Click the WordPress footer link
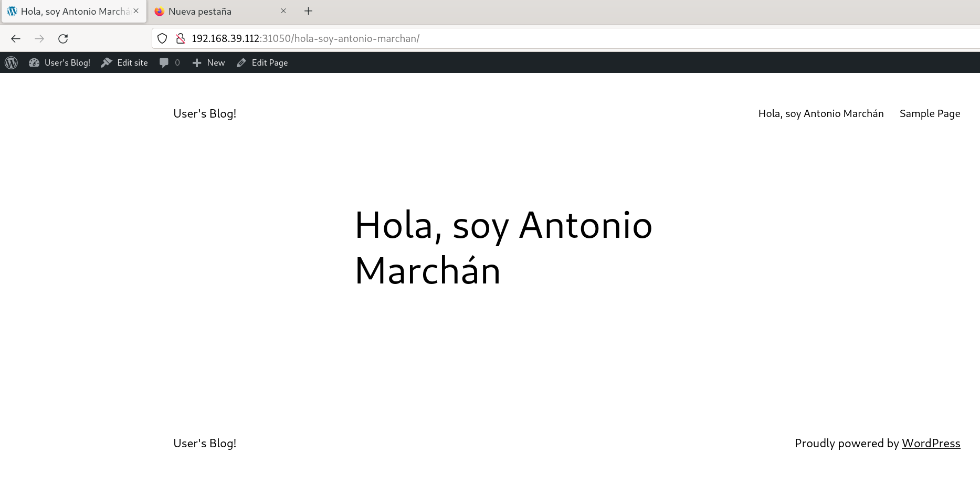Viewport: 980px width, 484px height. point(931,443)
